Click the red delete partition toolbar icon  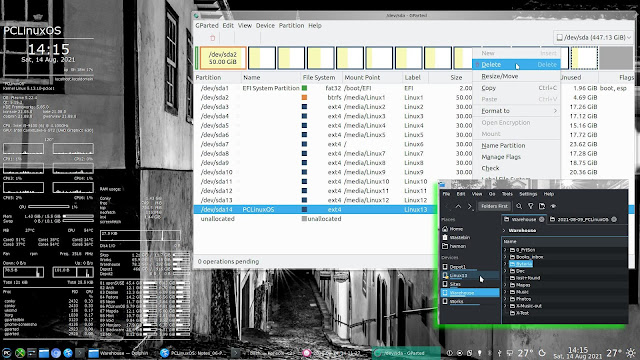click(x=213, y=38)
